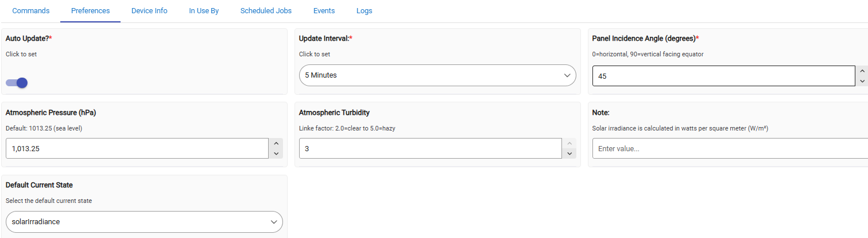Viewport: 868px width, 238px height.
Task: Focus the Panel Incidence Angle field
Action: click(x=723, y=76)
